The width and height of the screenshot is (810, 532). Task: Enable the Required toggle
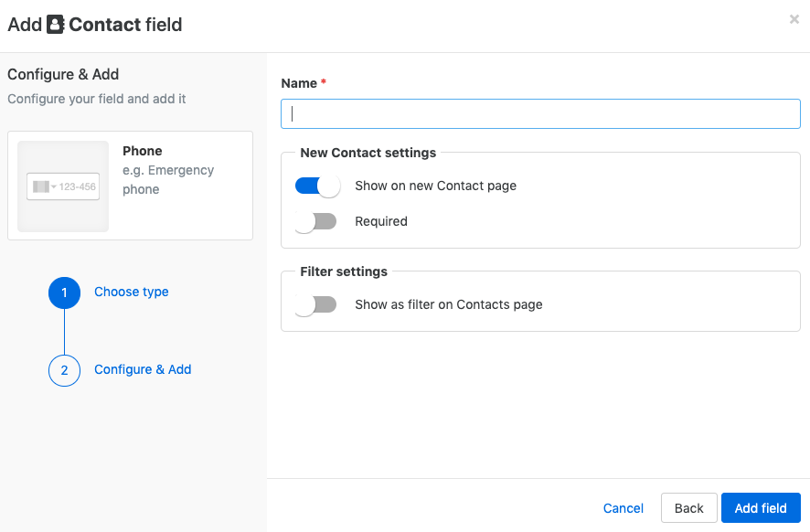point(315,221)
